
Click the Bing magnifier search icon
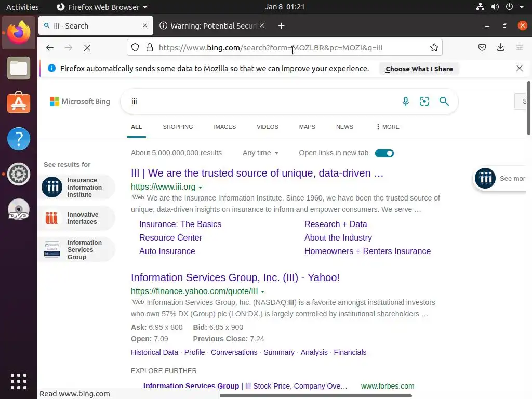pos(444,101)
